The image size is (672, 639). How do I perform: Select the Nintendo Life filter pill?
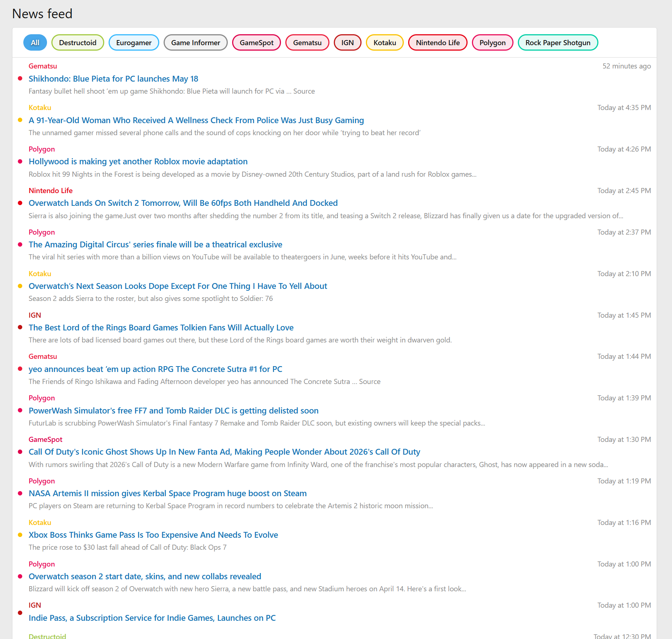click(437, 43)
